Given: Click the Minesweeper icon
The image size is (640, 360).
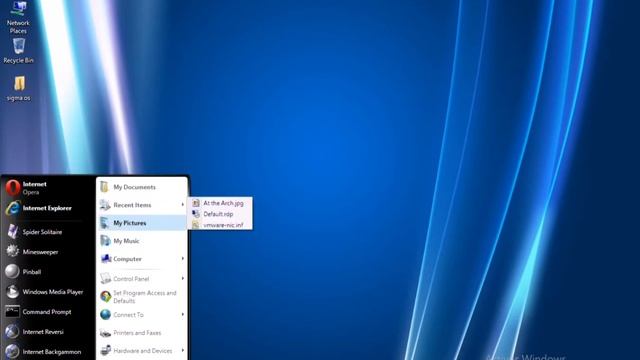Looking at the screenshot, I should coord(12,251).
